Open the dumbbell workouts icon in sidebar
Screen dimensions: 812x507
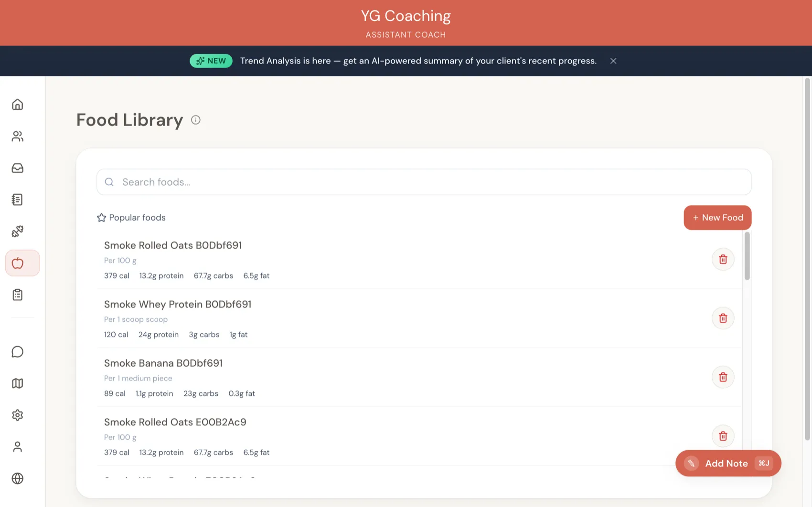[18, 232]
